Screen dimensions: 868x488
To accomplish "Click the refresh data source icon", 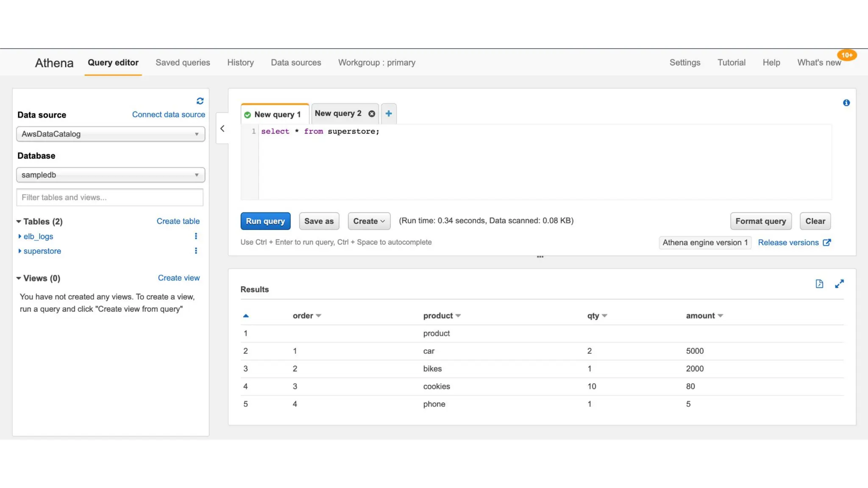I will (200, 101).
